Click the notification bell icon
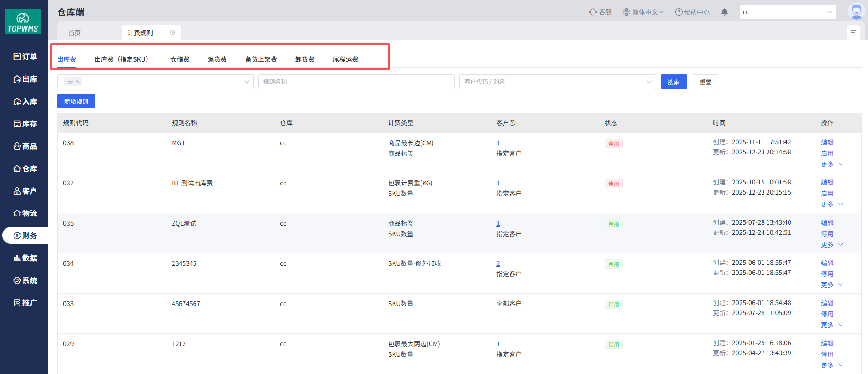This screenshot has height=374, width=868. pyautogui.click(x=724, y=12)
